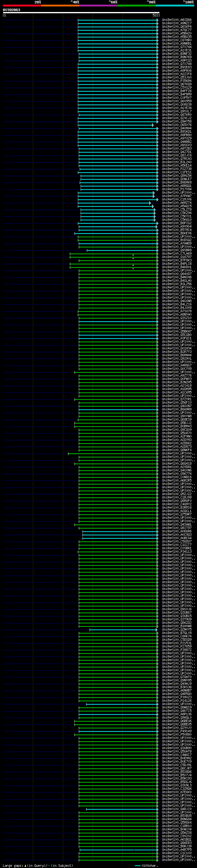Click the cyan alignment bar beside UniRef100_A8ID84
Image resolution: width=197 pixels, height=868 pixels.
[118, 20]
